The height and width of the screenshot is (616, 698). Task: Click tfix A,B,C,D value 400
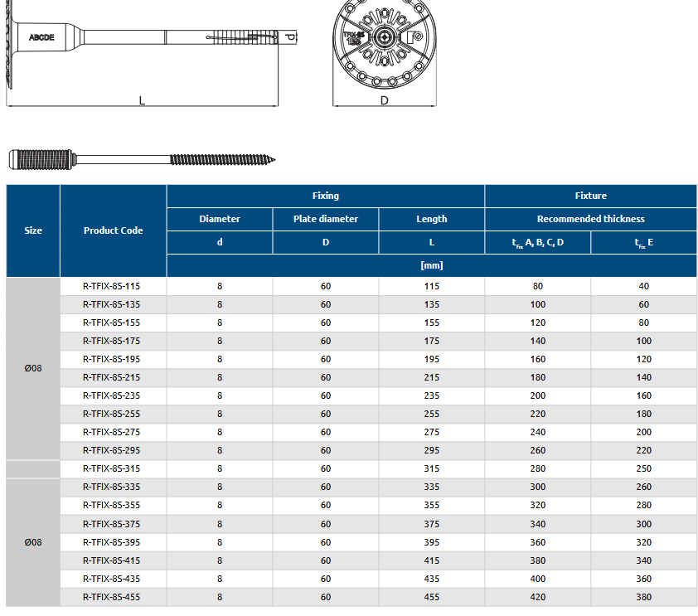tap(538, 579)
